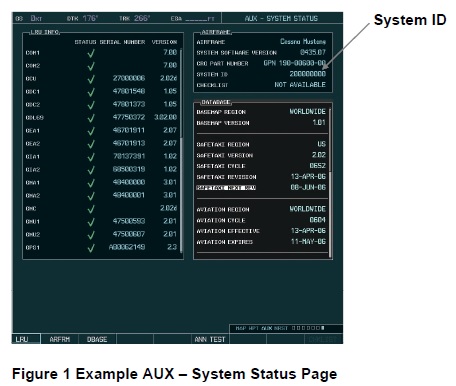Click the Database panel scrollbar
The image size is (456, 386).
point(330,183)
